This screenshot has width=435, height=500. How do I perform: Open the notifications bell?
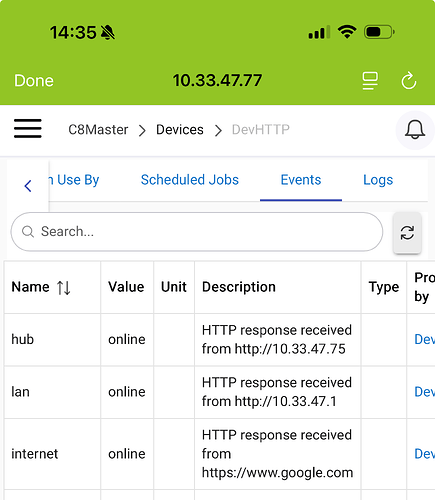click(415, 130)
